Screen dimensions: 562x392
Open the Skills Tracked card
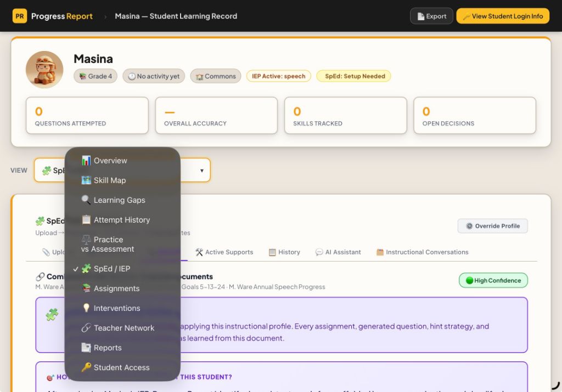pyautogui.click(x=346, y=116)
